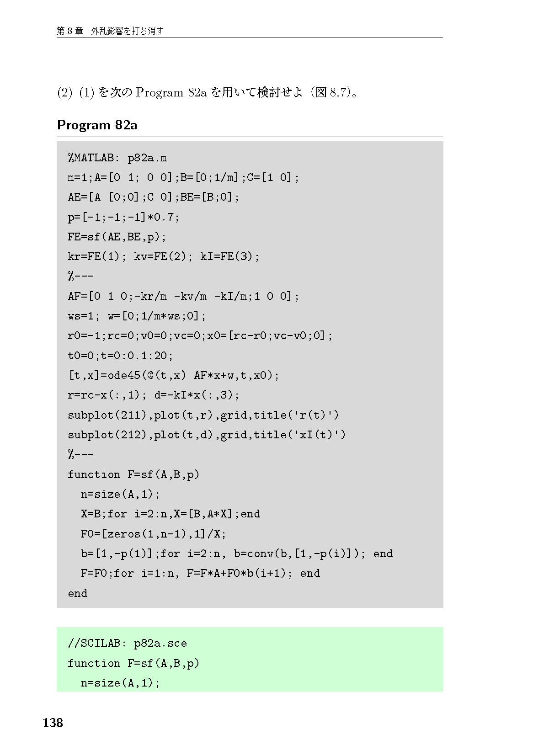Screen dimensions: 533x756
Task: Click the "p=[-1;-1;-1]*0.7;" line
Action: pos(123,217)
